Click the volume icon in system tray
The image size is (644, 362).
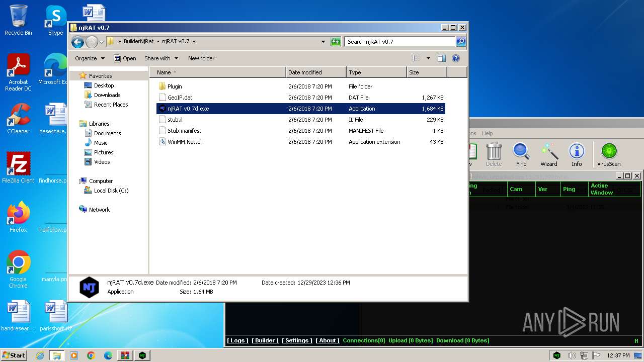[x=572, y=355]
